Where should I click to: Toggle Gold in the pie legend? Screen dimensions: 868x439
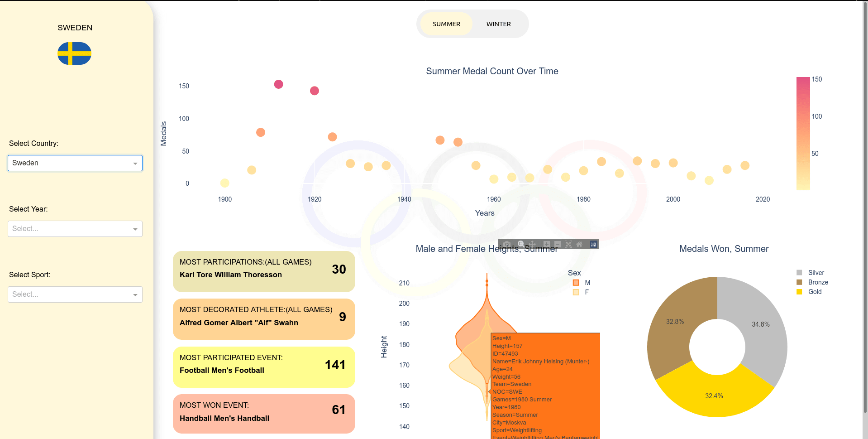[809, 292]
